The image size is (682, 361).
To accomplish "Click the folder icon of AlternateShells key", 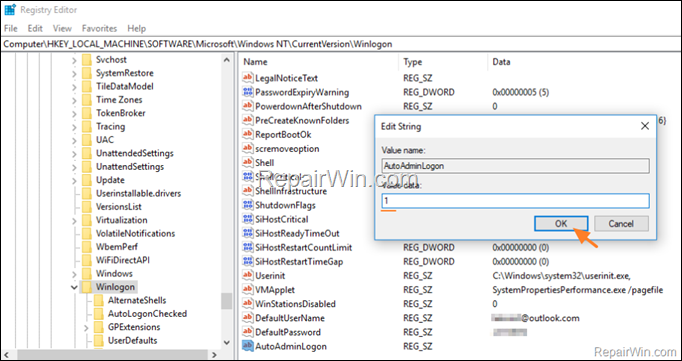I will click(x=99, y=300).
